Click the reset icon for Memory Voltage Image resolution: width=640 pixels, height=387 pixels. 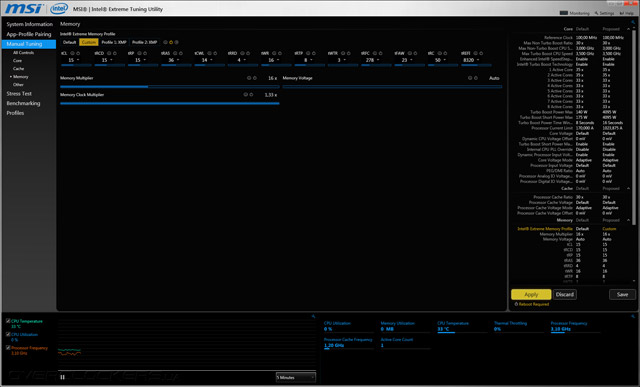coord(476,78)
